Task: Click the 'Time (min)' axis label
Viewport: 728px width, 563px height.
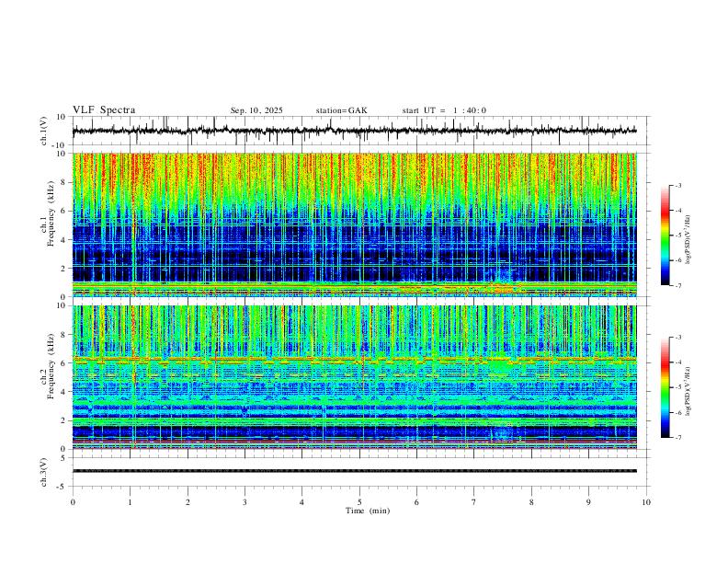Action: point(368,511)
